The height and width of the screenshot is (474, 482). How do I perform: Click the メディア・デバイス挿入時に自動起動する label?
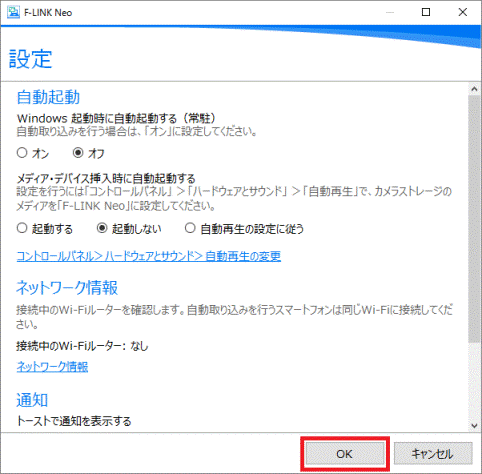coord(106,178)
